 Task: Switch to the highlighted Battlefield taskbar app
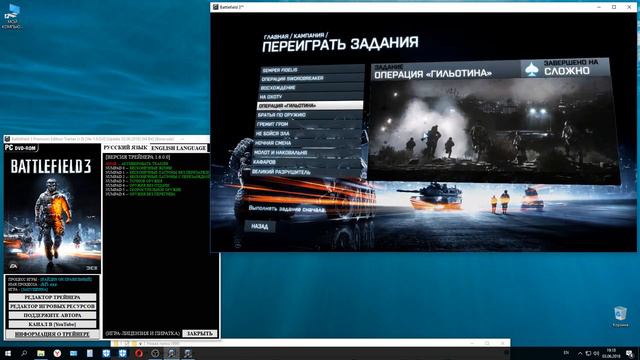tap(171, 353)
